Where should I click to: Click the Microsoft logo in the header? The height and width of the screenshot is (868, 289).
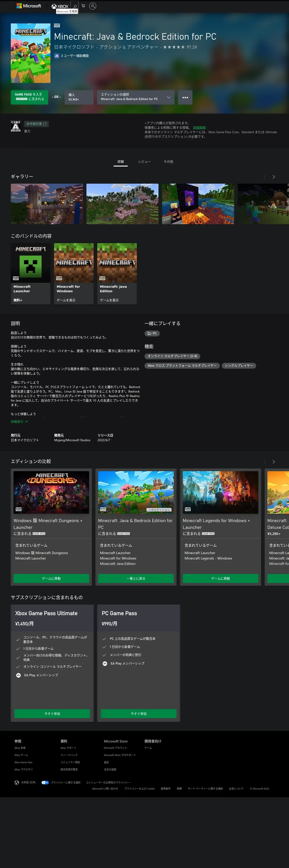pos(29,6)
